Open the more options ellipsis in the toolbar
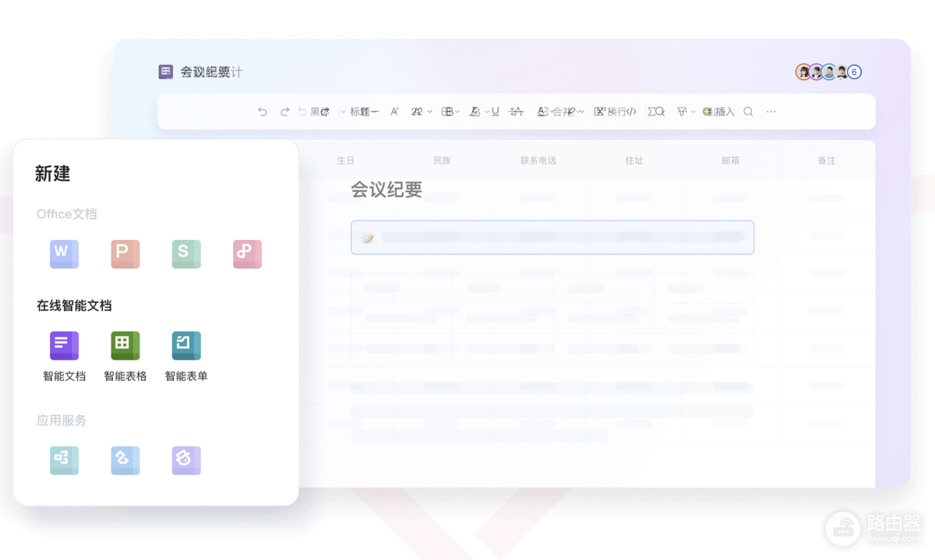The height and width of the screenshot is (560, 935). point(771,112)
